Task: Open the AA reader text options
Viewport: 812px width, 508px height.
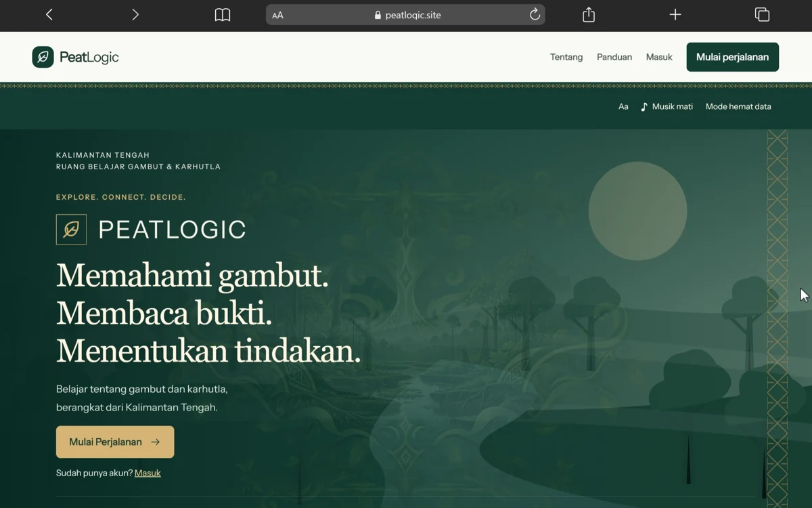Action: point(277,15)
